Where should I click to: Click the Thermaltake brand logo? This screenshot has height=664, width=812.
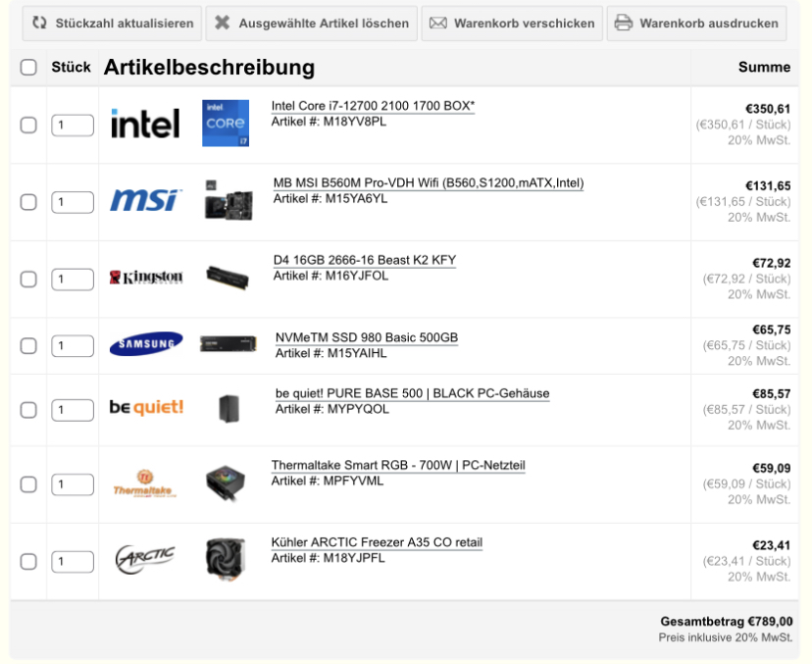[144, 483]
